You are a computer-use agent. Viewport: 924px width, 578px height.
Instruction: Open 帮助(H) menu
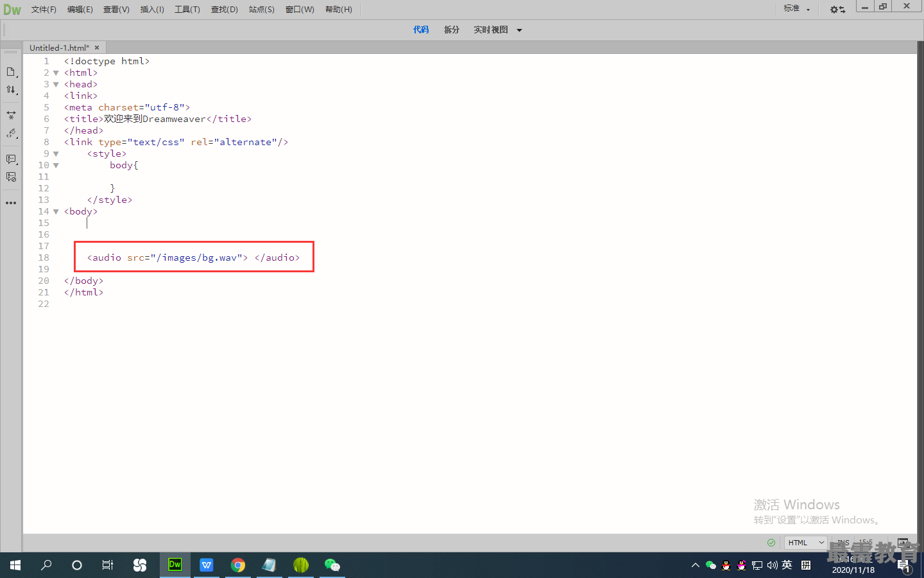(x=339, y=10)
